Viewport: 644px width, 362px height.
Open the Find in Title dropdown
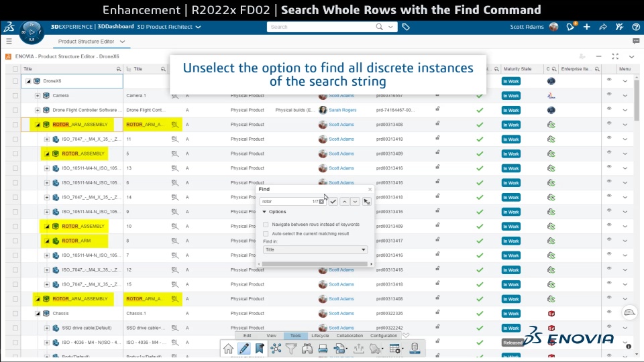click(x=315, y=249)
